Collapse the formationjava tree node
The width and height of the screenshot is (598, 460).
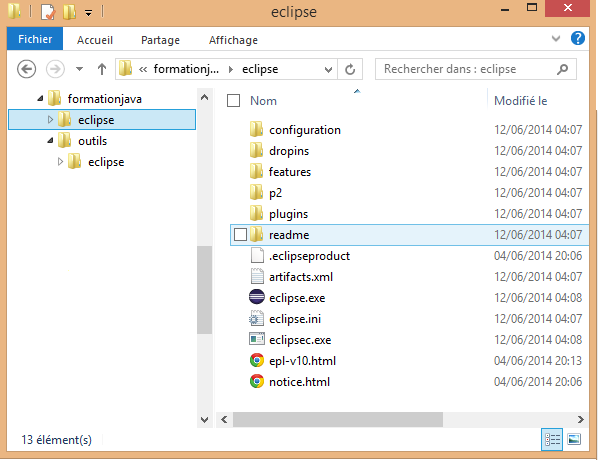pyautogui.click(x=40, y=99)
